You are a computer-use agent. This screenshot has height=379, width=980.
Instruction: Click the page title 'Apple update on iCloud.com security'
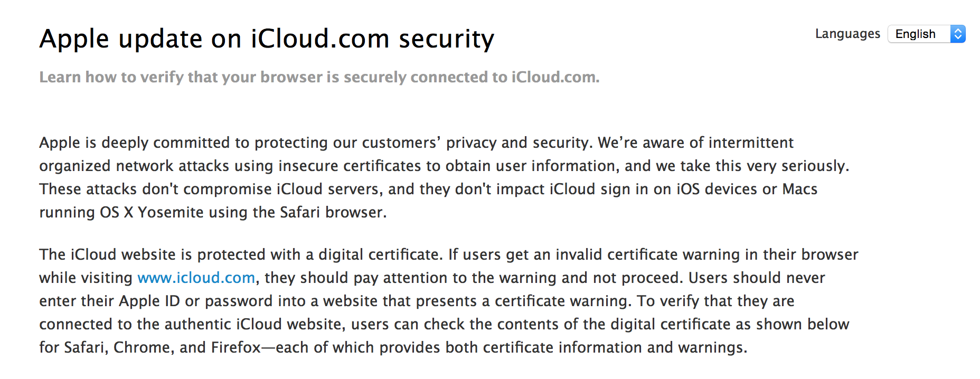267,39
